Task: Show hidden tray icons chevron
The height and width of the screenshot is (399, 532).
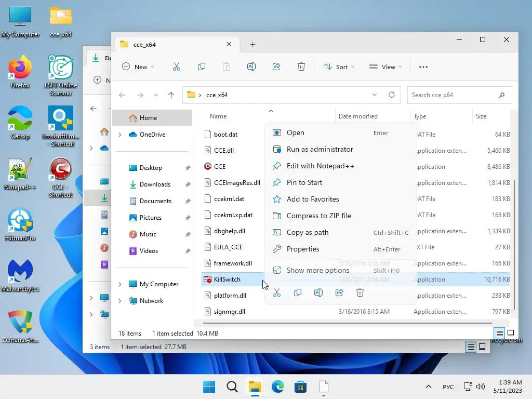Action: (429, 387)
